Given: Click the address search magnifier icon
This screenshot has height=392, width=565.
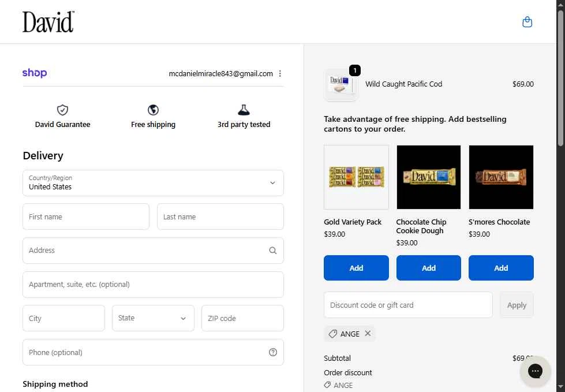Looking at the screenshot, I should pyautogui.click(x=273, y=251).
